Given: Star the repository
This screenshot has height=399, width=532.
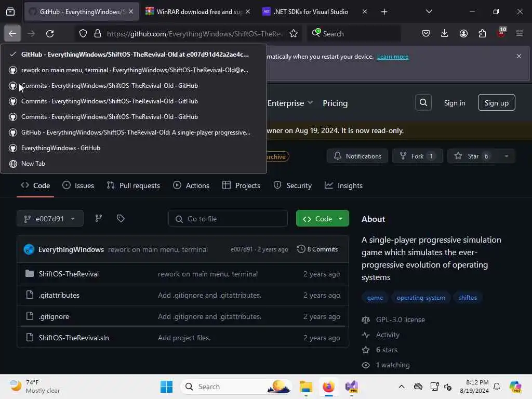Looking at the screenshot, I should click(473, 156).
